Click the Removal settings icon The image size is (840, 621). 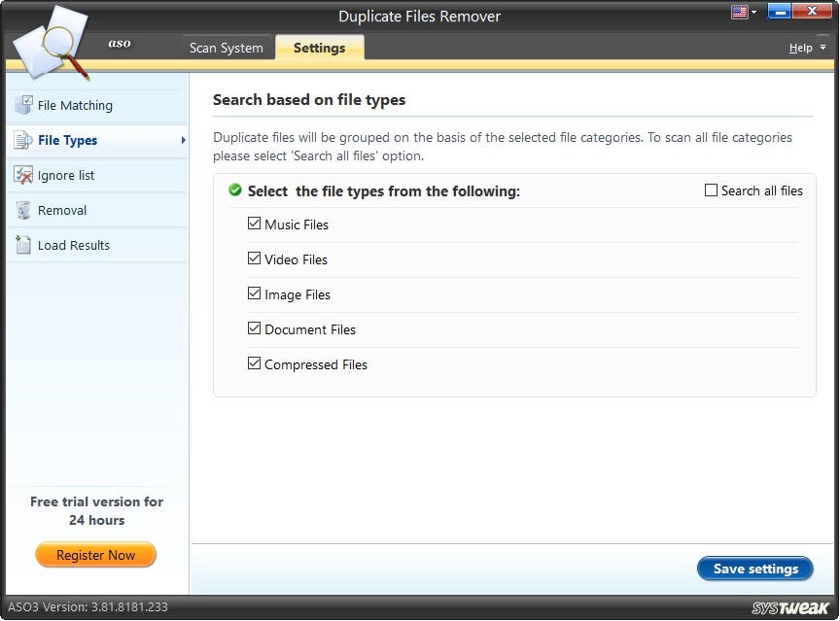pyautogui.click(x=22, y=210)
